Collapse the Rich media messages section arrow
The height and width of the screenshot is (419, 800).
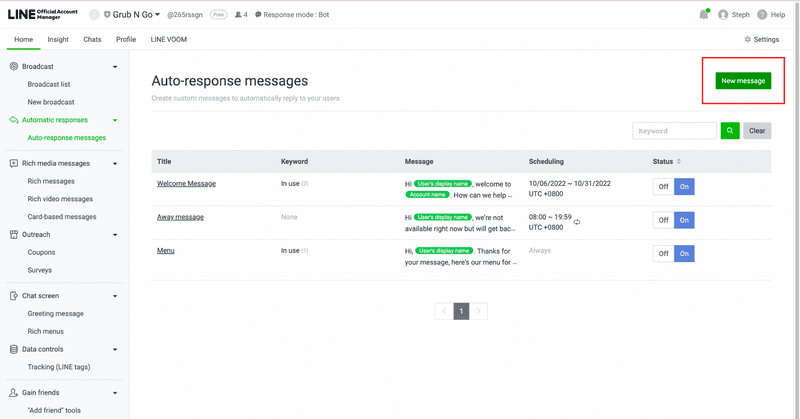(x=115, y=164)
